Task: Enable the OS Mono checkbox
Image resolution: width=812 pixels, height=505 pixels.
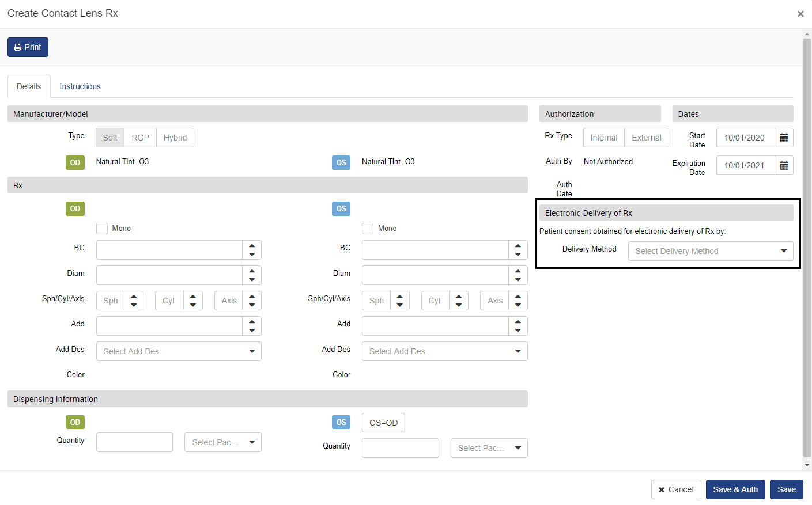Action: coord(368,229)
